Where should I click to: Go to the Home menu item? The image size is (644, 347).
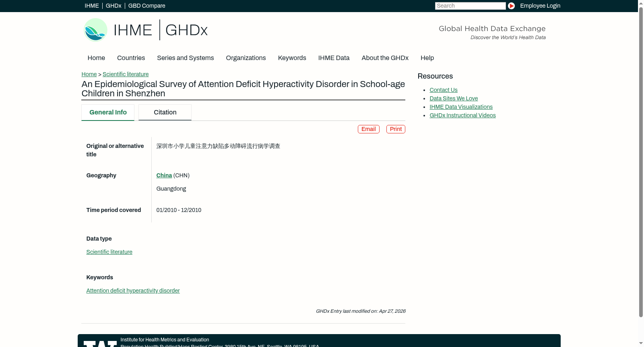96,58
